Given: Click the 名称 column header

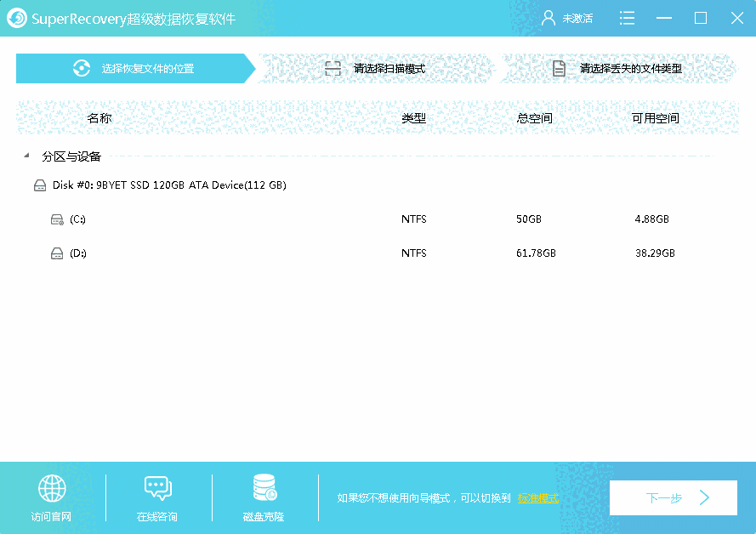Looking at the screenshot, I should click(100, 118).
